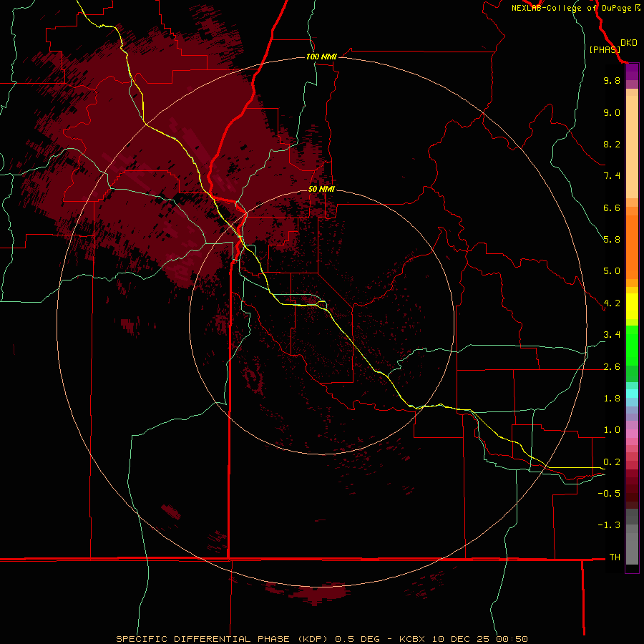Image resolution: width=644 pixels, height=644 pixels.
Task: Click the 3.4 scale value
Action: [612, 335]
